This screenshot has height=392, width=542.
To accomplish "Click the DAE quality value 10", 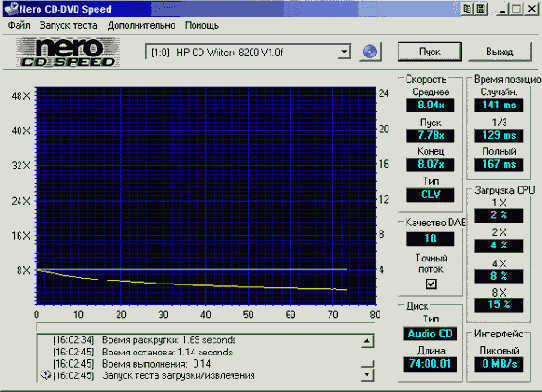I will (x=430, y=239).
